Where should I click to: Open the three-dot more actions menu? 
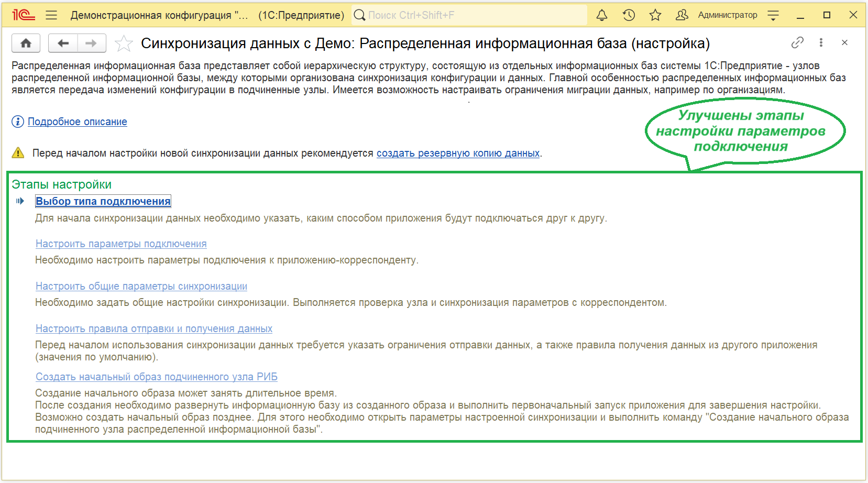click(x=821, y=42)
